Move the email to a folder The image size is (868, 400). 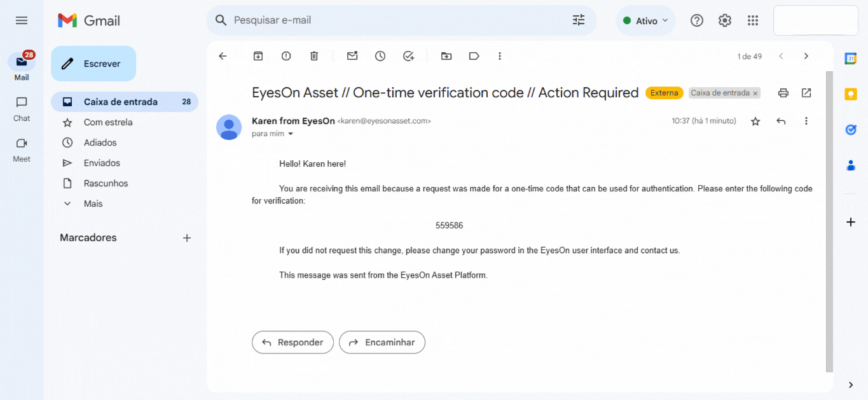446,56
